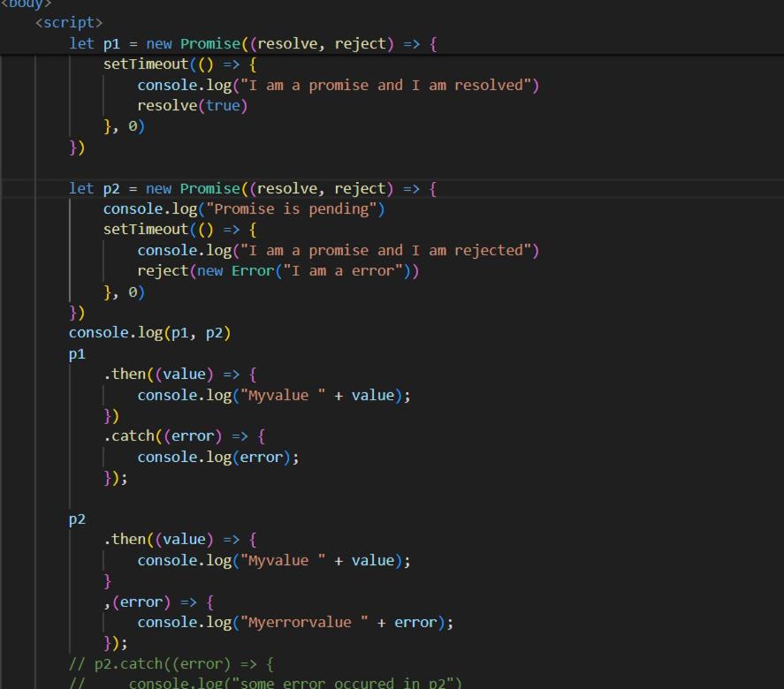
Task: Click the console.log(error); statement
Action: click(217, 457)
